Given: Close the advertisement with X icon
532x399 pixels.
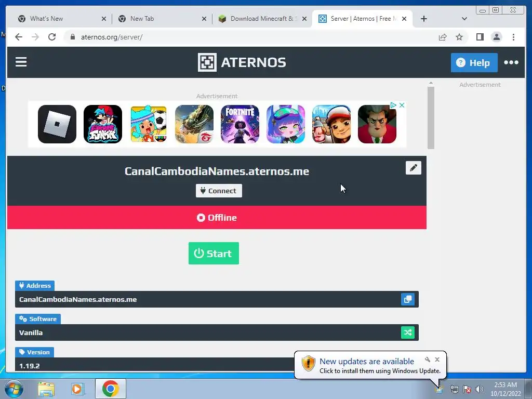Looking at the screenshot, I should tap(402, 105).
